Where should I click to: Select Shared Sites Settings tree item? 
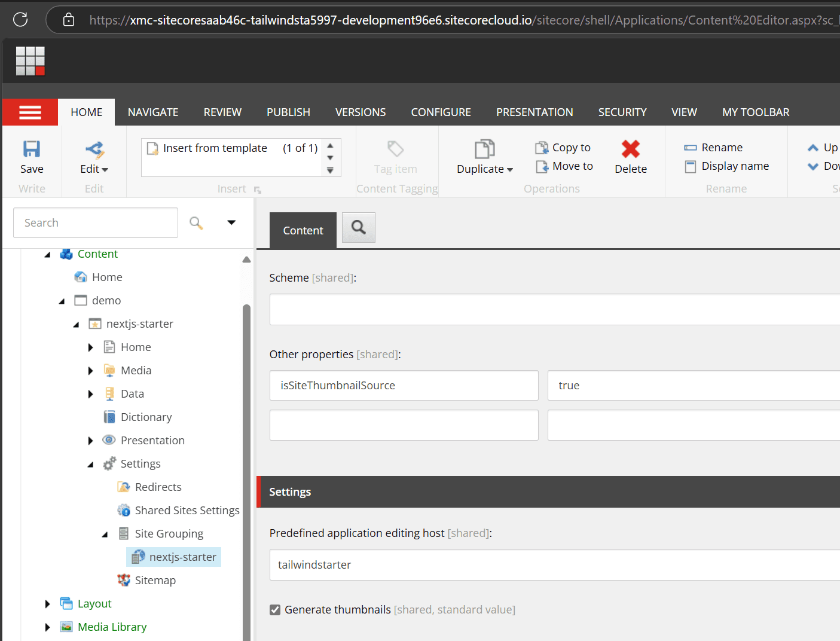tap(187, 511)
